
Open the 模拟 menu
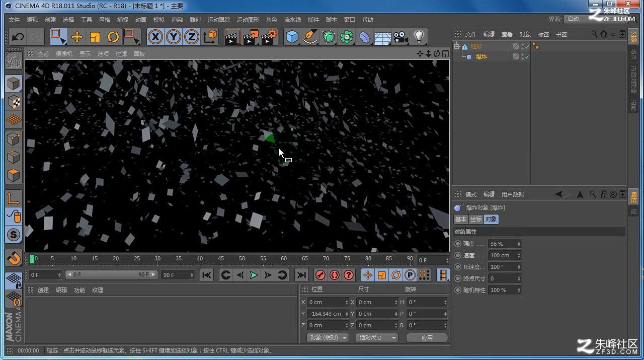[x=159, y=20]
